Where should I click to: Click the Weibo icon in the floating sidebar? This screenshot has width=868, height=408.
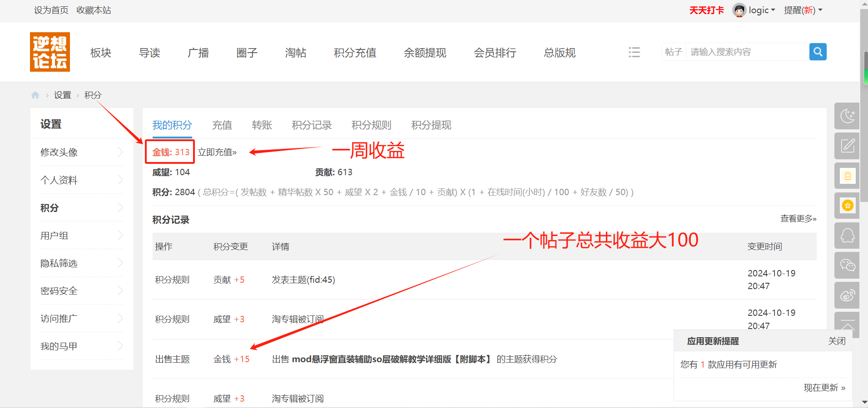tap(847, 295)
